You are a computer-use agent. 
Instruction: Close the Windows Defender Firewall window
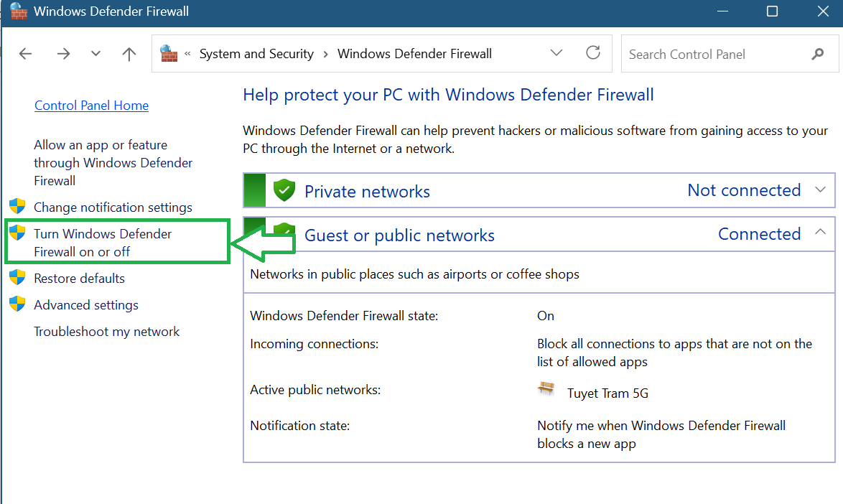coord(823,11)
